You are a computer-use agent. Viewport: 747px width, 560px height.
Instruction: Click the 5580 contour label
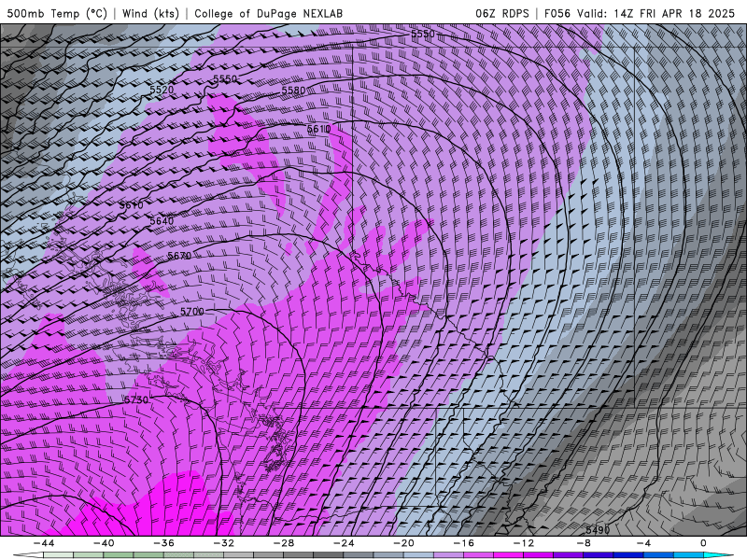pos(293,90)
